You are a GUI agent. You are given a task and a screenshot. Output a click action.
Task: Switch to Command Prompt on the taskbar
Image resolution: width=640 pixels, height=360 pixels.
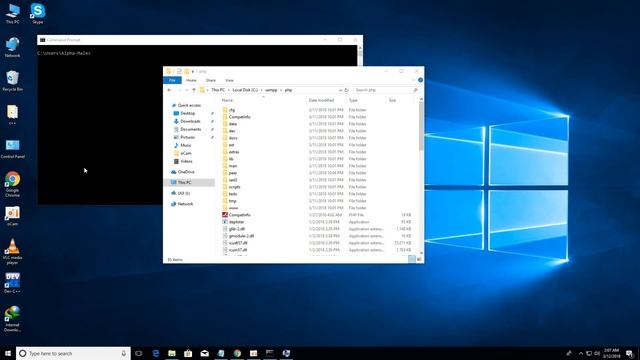coord(270,353)
